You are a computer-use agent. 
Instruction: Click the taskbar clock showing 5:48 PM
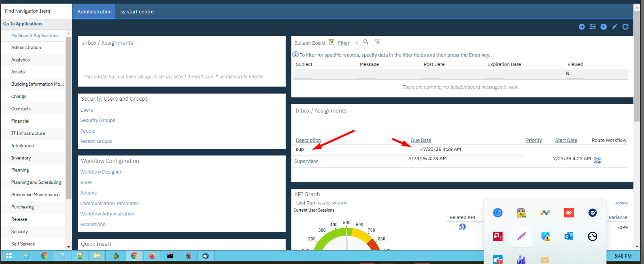tap(623, 256)
